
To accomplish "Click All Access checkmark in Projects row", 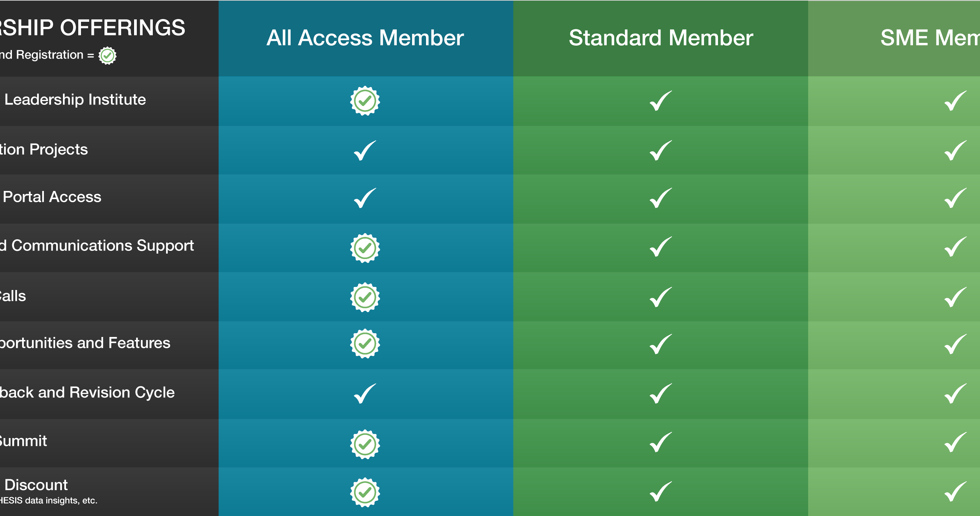I will point(365,150).
